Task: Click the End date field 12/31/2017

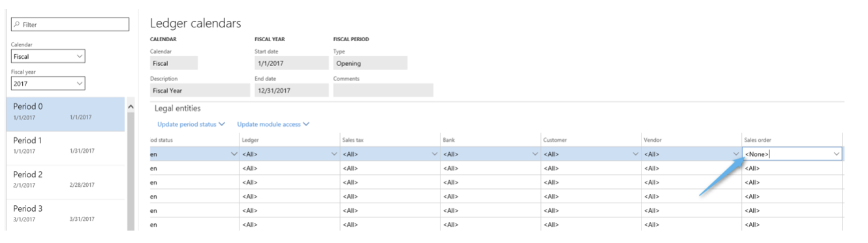Action: [291, 90]
